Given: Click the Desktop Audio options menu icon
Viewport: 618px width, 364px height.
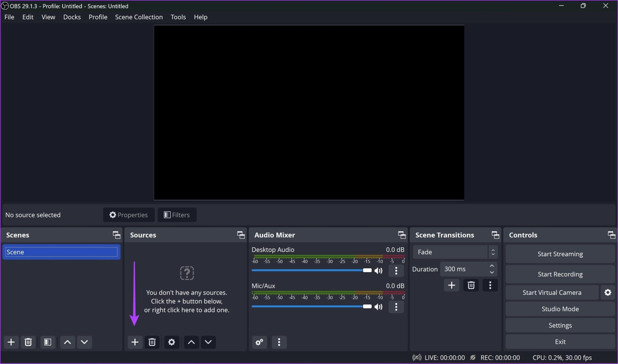Looking at the screenshot, I should 395,270.
